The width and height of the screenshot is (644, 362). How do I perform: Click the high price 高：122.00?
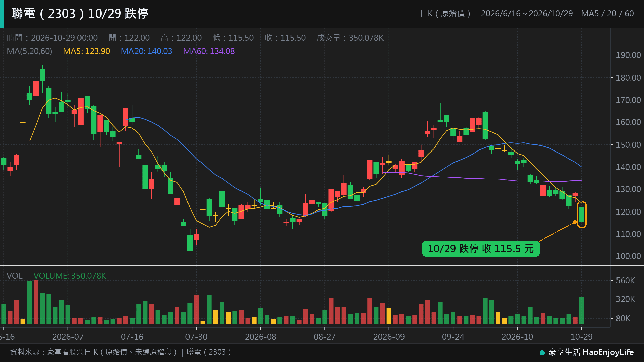181,38
